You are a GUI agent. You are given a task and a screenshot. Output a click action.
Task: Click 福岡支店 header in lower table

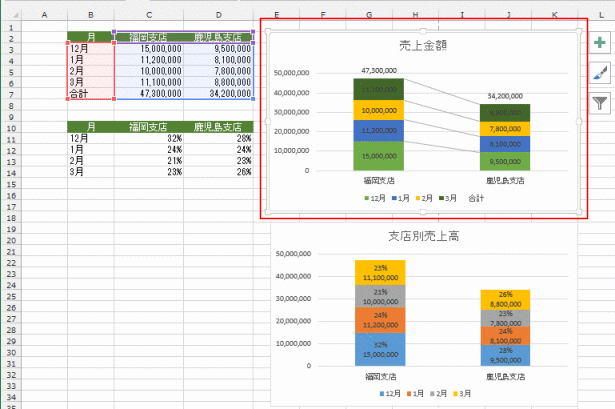(x=149, y=127)
